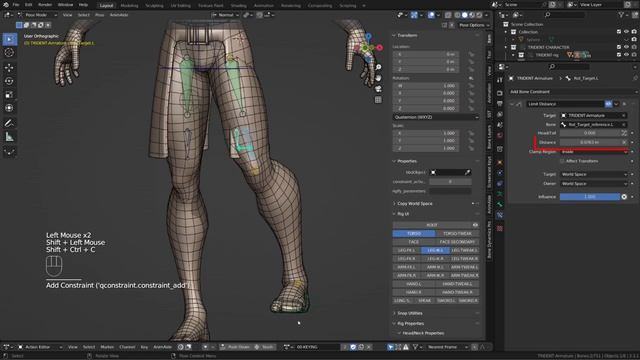
Task: Switch to Sculpting workspace tab
Action: coord(154,6)
